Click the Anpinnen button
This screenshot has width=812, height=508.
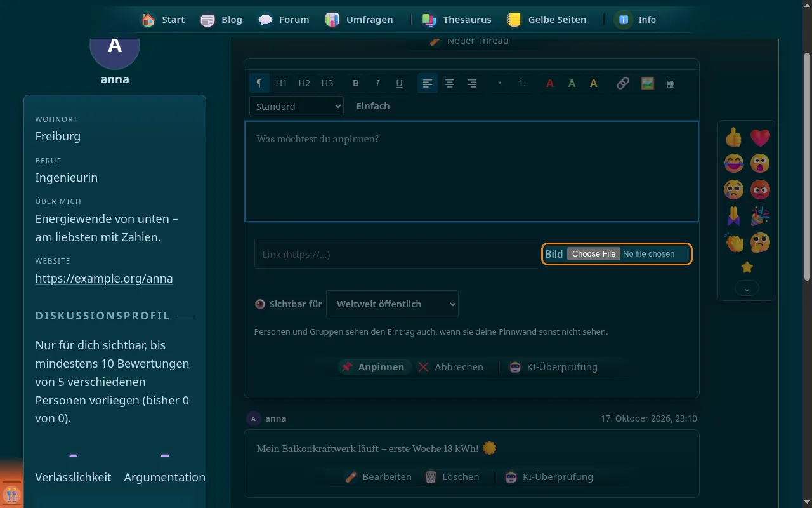[x=373, y=367]
